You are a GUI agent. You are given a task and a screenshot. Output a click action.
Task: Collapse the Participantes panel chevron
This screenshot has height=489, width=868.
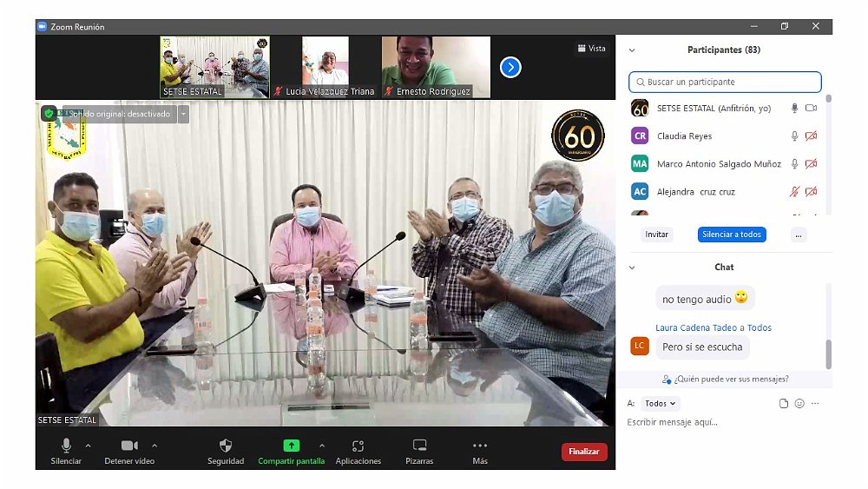632,50
